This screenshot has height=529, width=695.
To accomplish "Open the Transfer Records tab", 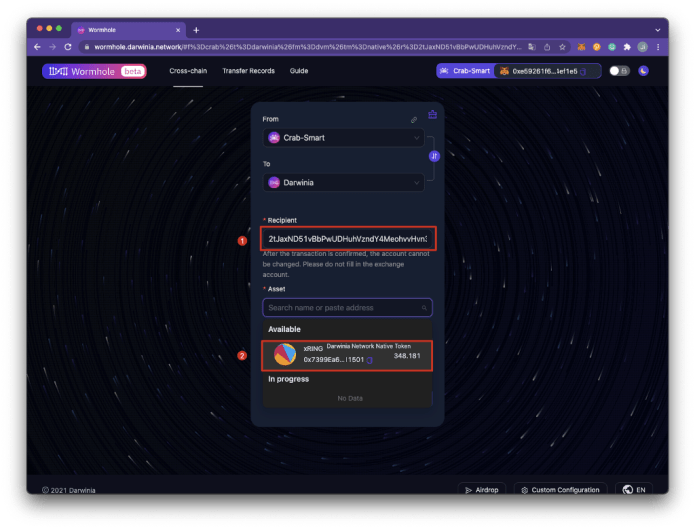I will (248, 71).
